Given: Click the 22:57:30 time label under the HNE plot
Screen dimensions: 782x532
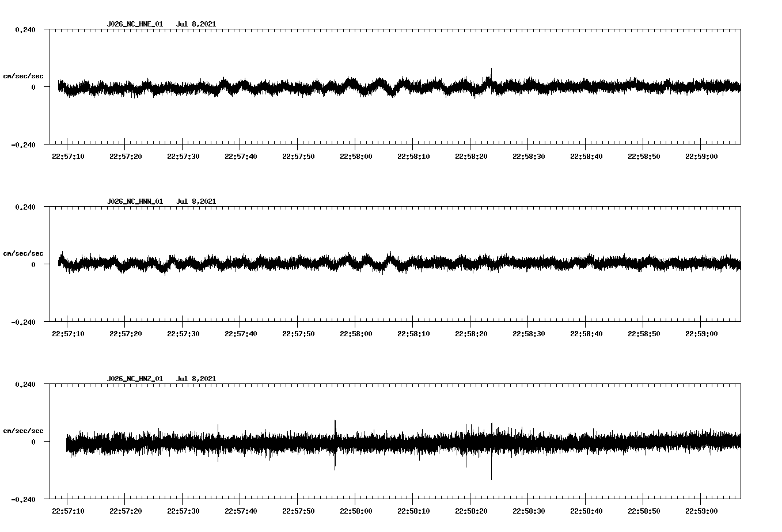Looking at the screenshot, I should pos(183,156).
